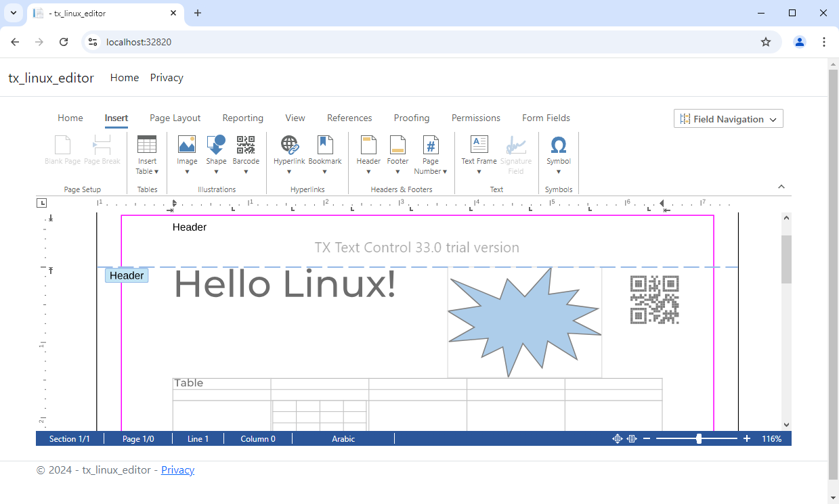Image resolution: width=839 pixels, height=504 pixels.
Task: Click the Arabic language indicator in status bar
Action: pyautogui.click(x=343, y=438)
